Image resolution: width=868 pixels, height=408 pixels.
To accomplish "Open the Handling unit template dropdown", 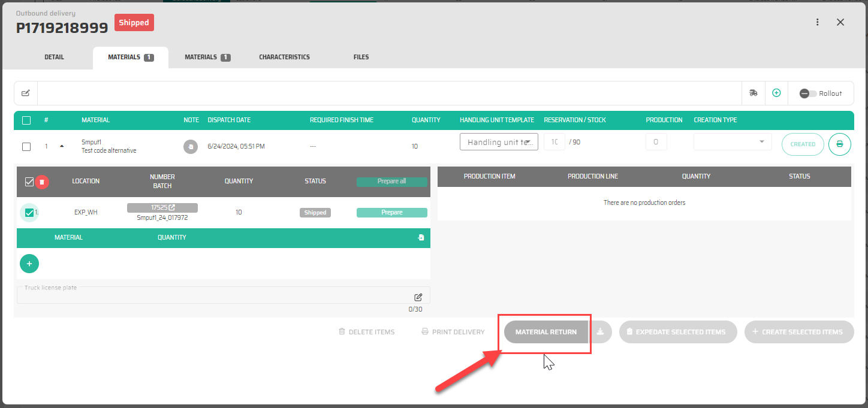I will [x=499, y=142].
